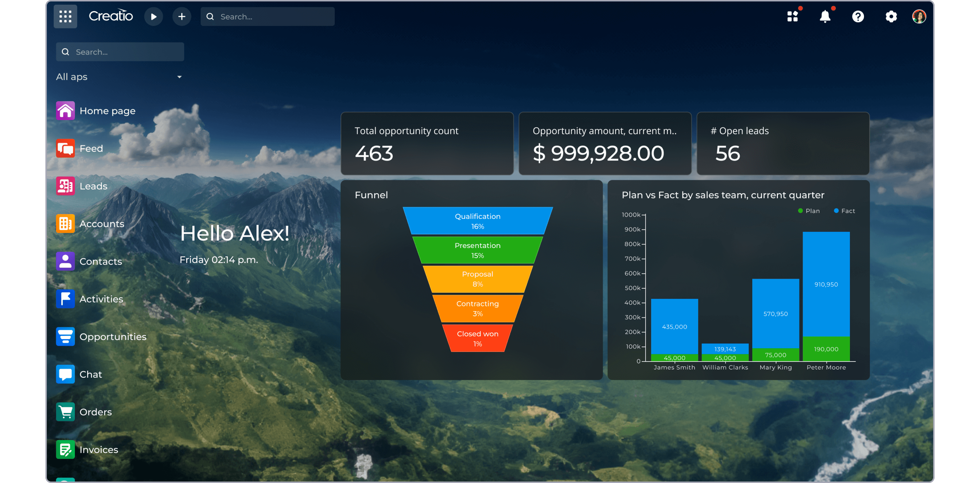Open the Orders module
980x483 pixels.
pyautogui.click(x=95, y=412)
